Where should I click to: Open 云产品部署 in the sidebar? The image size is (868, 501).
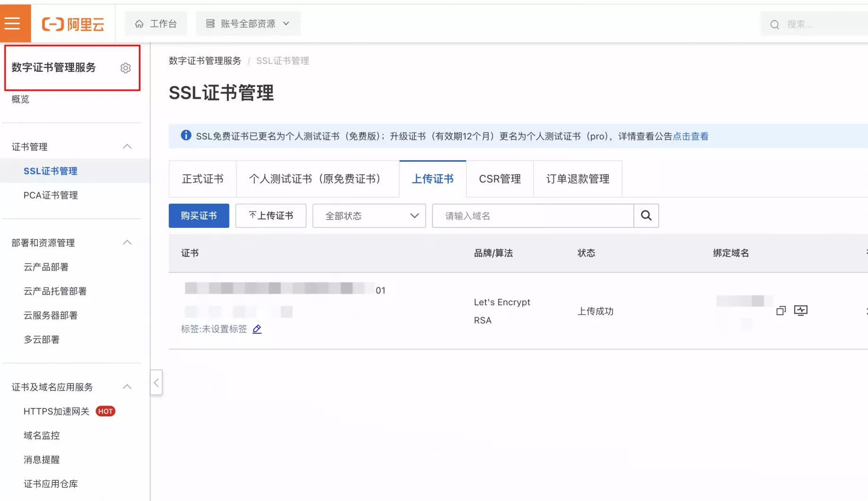pos(46,267)
